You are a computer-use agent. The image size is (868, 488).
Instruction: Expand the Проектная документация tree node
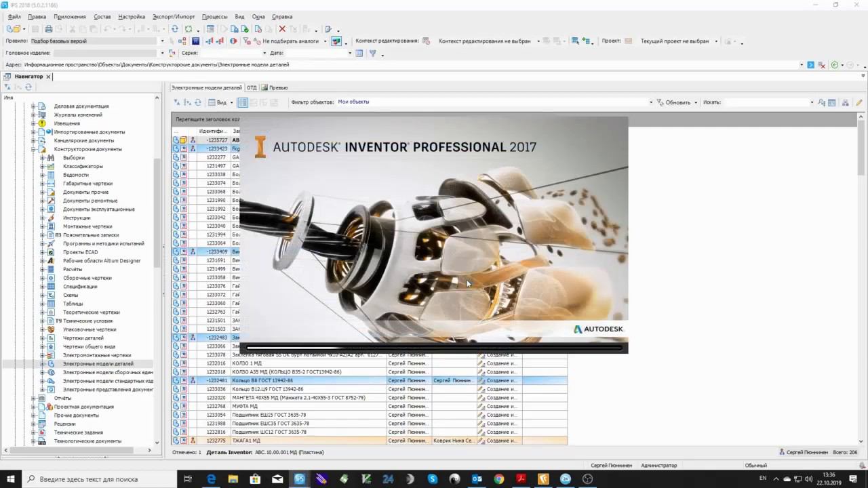coord(33,407)
